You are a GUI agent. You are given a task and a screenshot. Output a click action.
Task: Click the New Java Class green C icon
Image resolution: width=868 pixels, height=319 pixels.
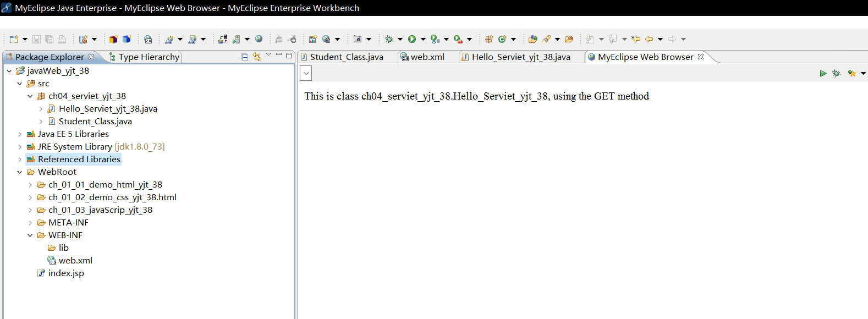tap(502, 39)
